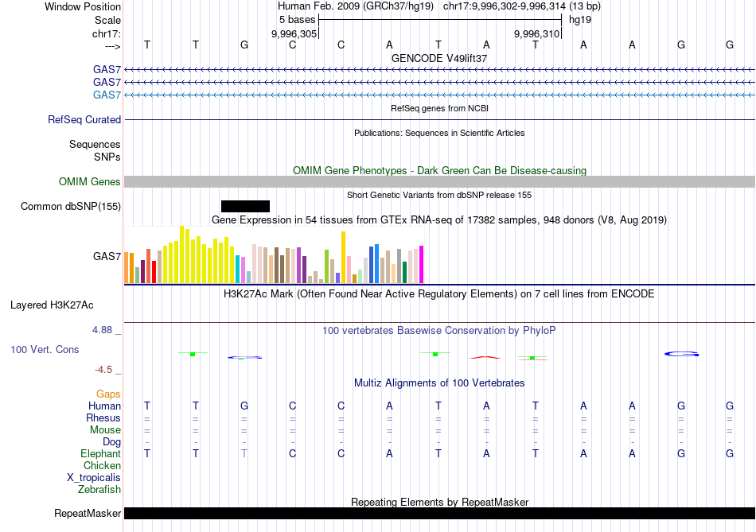Click the gray OMIM Genes bar
The height and width of the screenshot is (532, 756).
tap(439, 182)
